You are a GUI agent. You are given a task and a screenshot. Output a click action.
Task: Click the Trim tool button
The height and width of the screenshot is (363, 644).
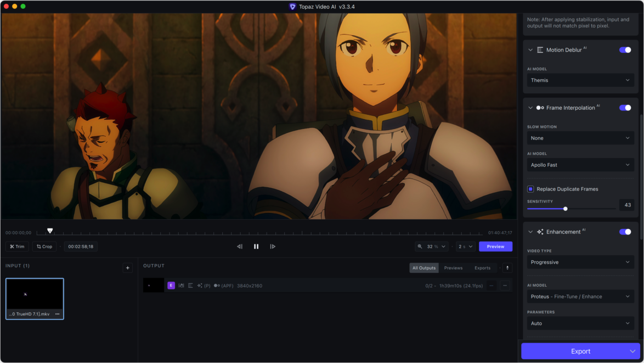[17, 247]
